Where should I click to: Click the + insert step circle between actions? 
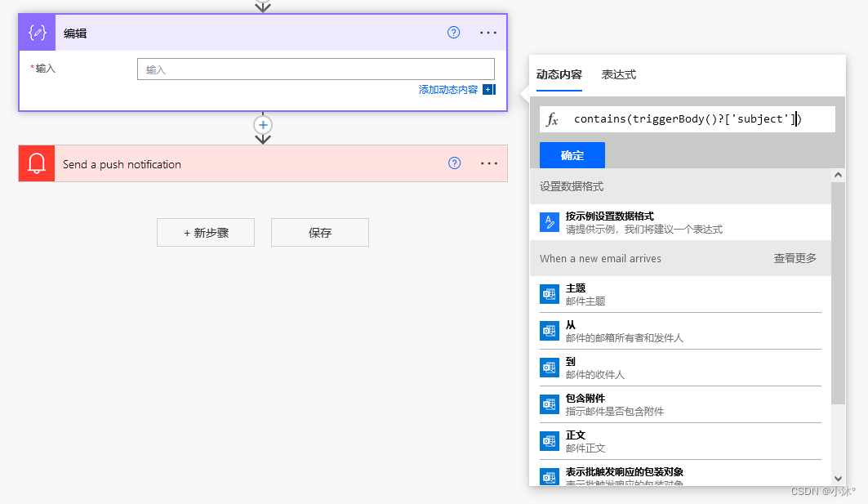[262, 124]
